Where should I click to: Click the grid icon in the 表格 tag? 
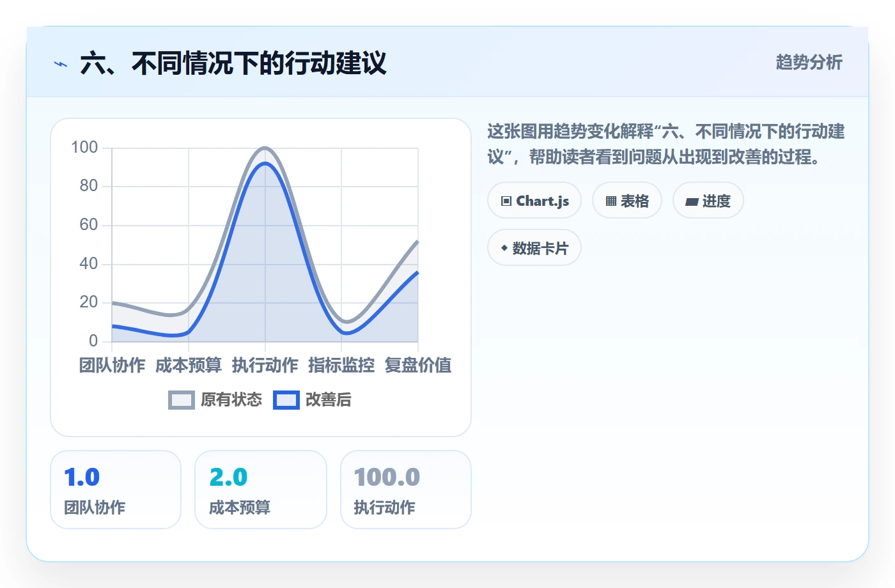point(611,201)
